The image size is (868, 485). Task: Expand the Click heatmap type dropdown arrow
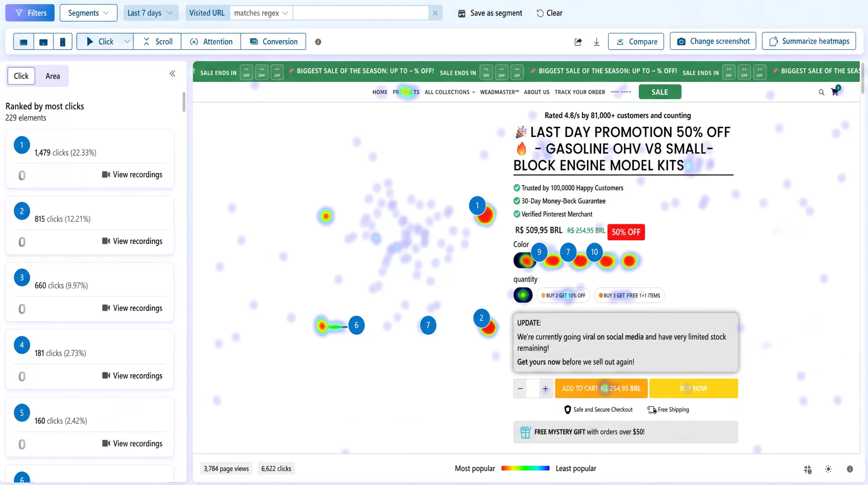point(127,42)
